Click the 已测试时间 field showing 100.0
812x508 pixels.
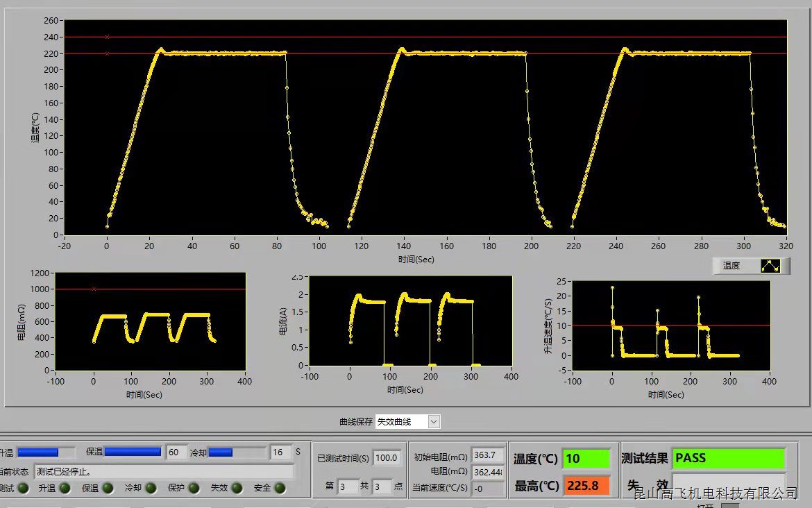(x=387, y=458)
